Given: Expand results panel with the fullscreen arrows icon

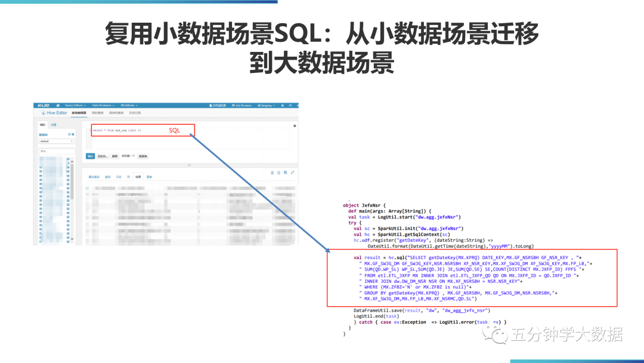Looking at the screenshot, I should [x=291, y=171].
